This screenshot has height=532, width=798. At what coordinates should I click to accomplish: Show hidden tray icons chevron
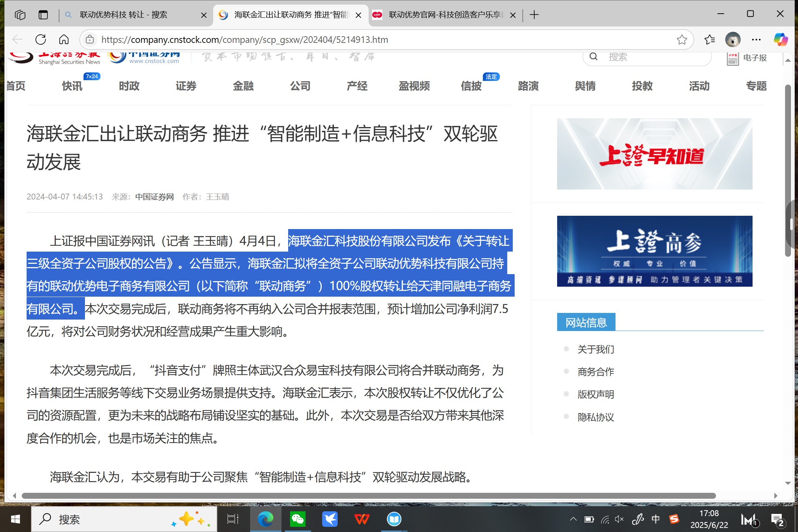tap(573, 519)
